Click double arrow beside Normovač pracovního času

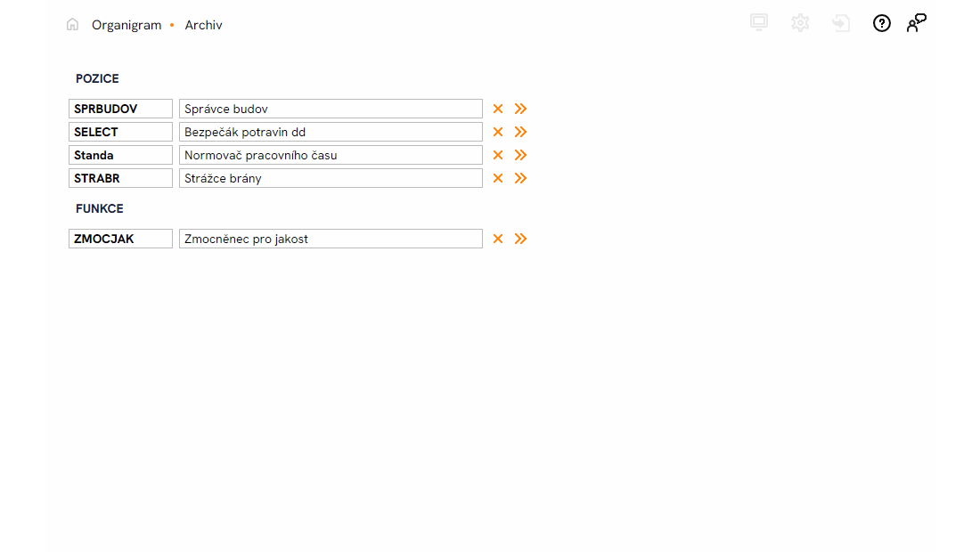(521, 155)
